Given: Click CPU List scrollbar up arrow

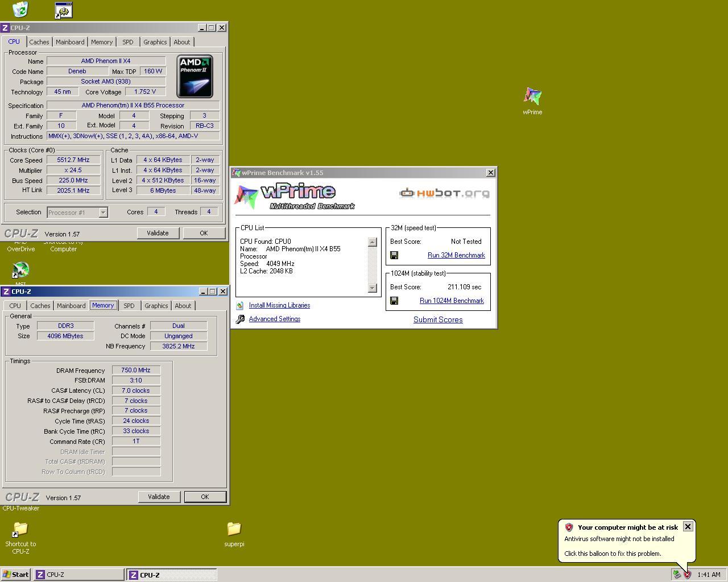Looking at the screenshot, I should (373, 242).
